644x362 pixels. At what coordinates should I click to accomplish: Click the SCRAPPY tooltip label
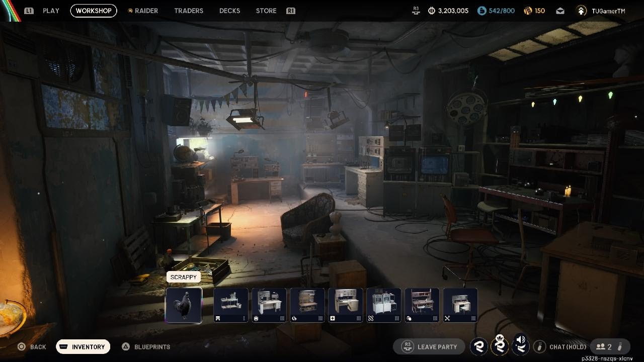(x=183, y=277)
